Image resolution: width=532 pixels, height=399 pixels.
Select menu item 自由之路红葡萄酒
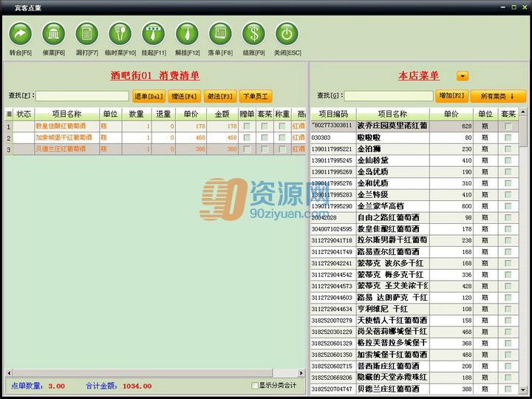click(415, 217)
